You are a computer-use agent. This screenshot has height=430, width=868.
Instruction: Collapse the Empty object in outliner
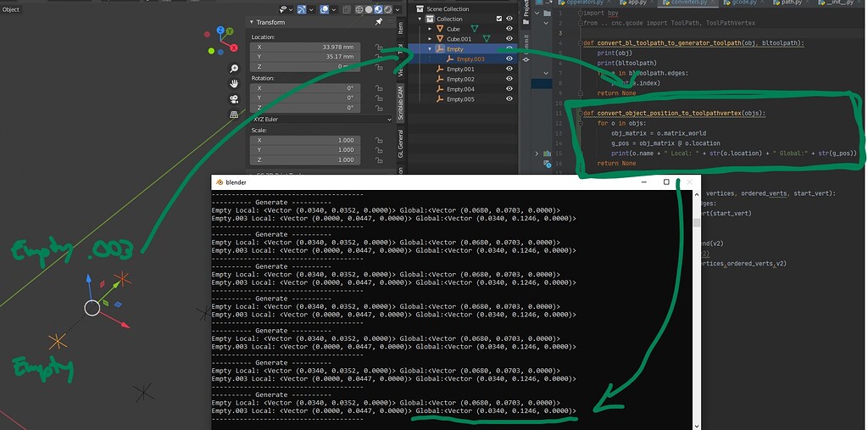pos(430,48)
